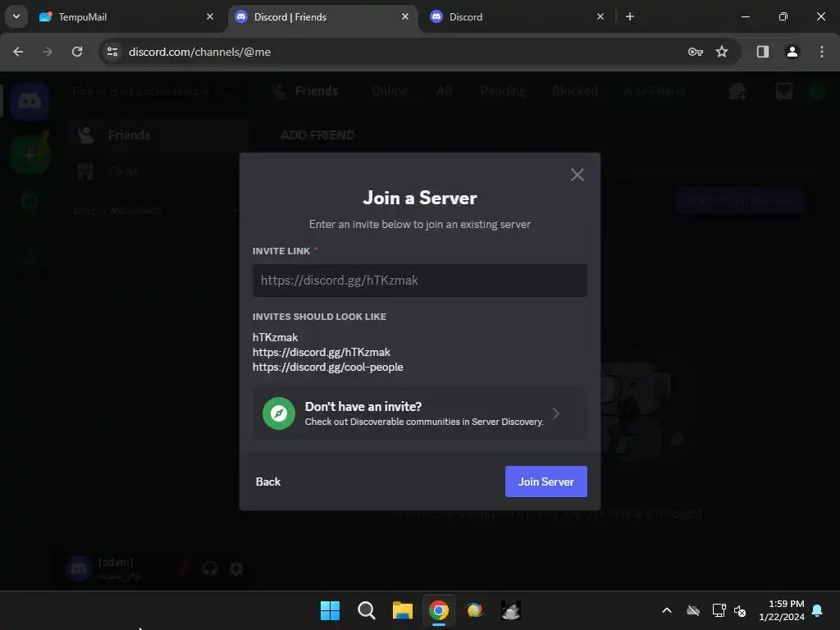Close the Discord | Friends tab
This screenshot has width=840, height=630.
tap(405, 16)
